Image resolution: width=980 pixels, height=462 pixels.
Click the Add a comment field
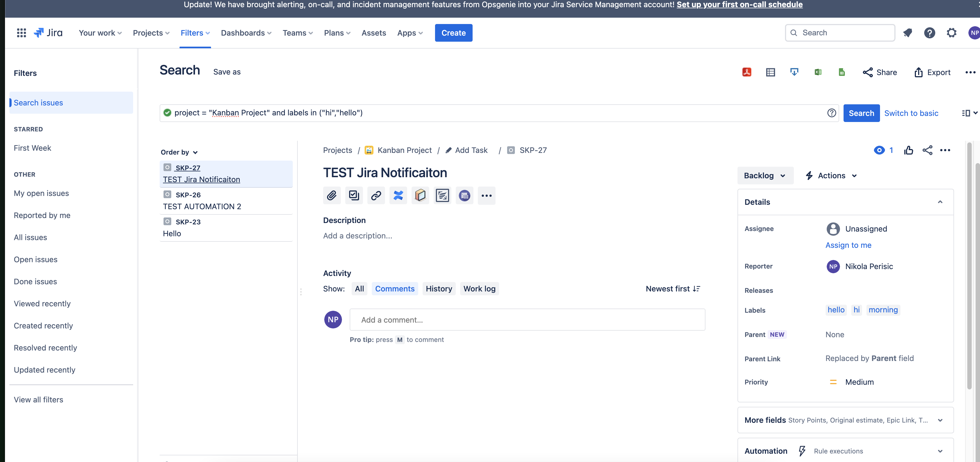coord(527,320)
